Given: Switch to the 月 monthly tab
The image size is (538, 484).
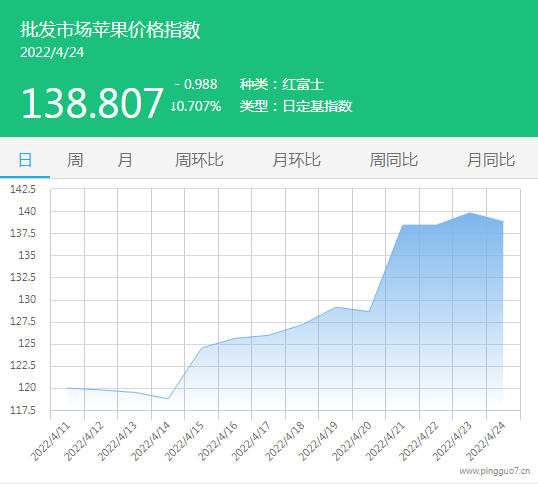Looking at the screenshot, I should (x=125, y=160).
